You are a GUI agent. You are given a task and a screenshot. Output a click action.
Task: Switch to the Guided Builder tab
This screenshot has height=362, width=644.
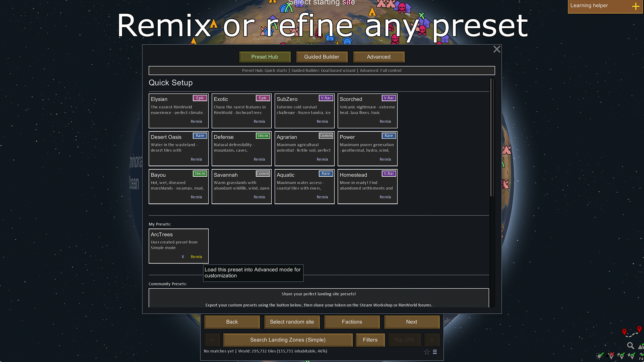click(x=322, y=57)
